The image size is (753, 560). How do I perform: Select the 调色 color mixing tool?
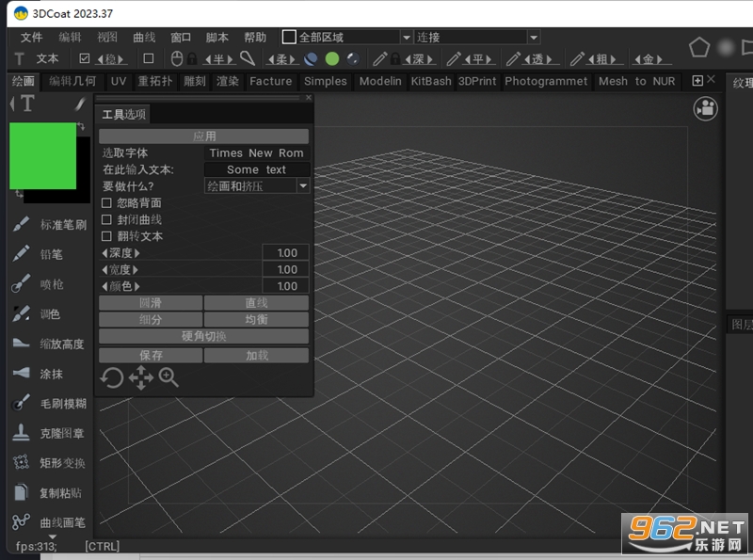click(x=37, y=314)
